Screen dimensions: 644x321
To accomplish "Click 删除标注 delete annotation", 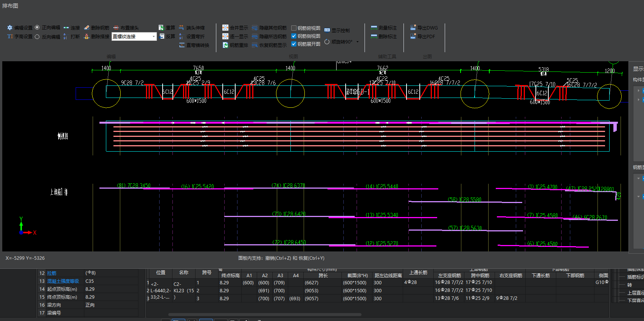I will pyautogui.click(x=384, y=37).
